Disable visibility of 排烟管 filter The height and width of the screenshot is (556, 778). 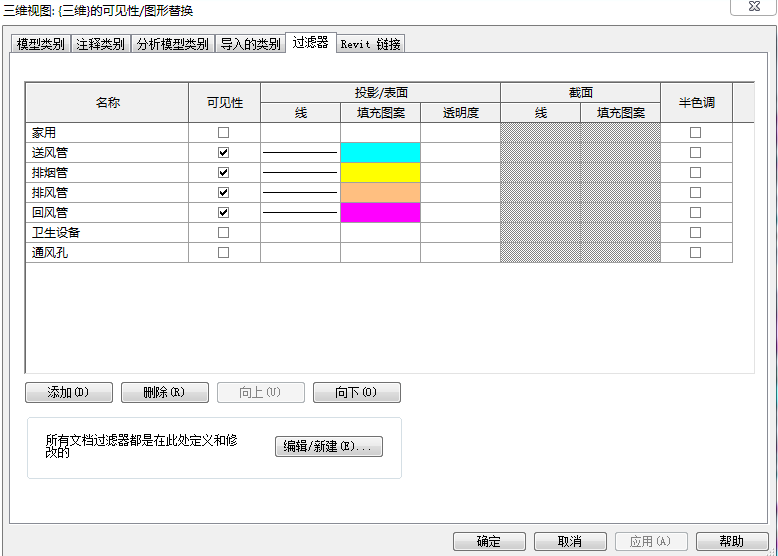click(x=223, y=172)
